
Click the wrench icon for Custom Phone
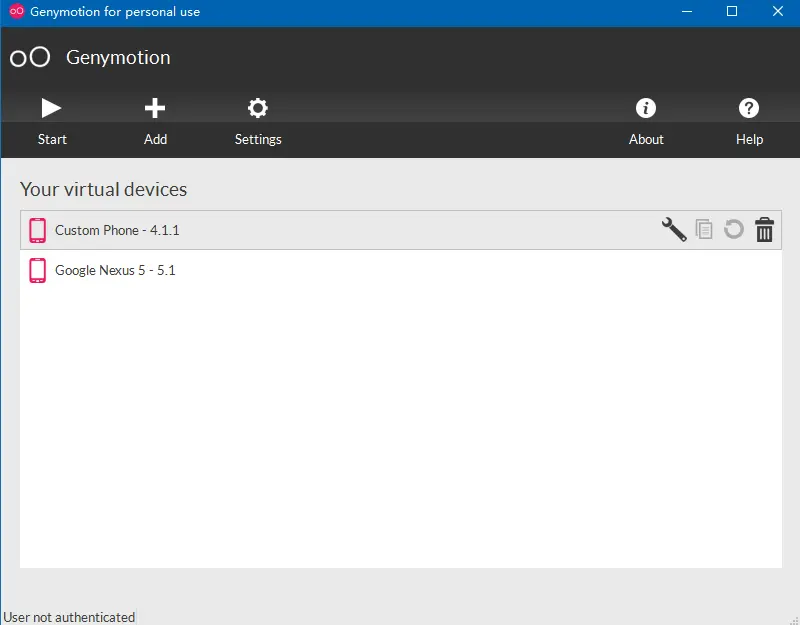click(674, 230)
